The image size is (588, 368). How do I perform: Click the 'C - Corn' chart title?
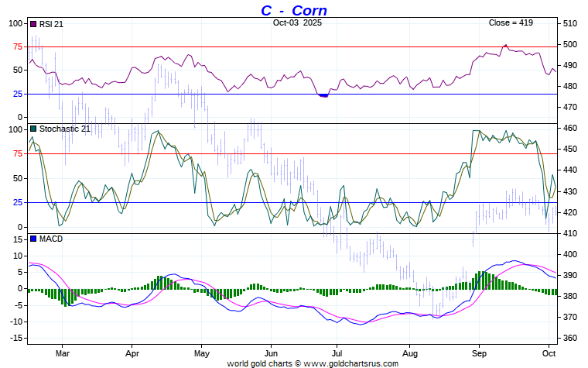click(293, 10)
